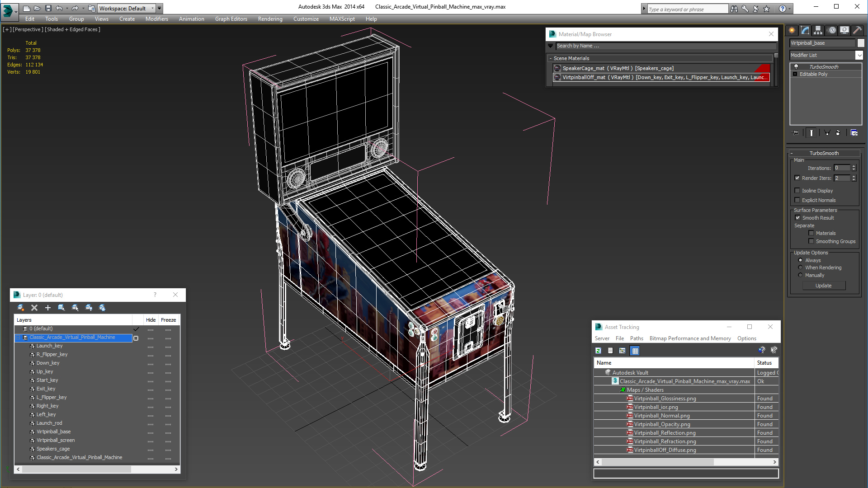Click the Remove Layer icon in Layers panel
This screenshot has width=868, height=488.
(x=34, y=307)
